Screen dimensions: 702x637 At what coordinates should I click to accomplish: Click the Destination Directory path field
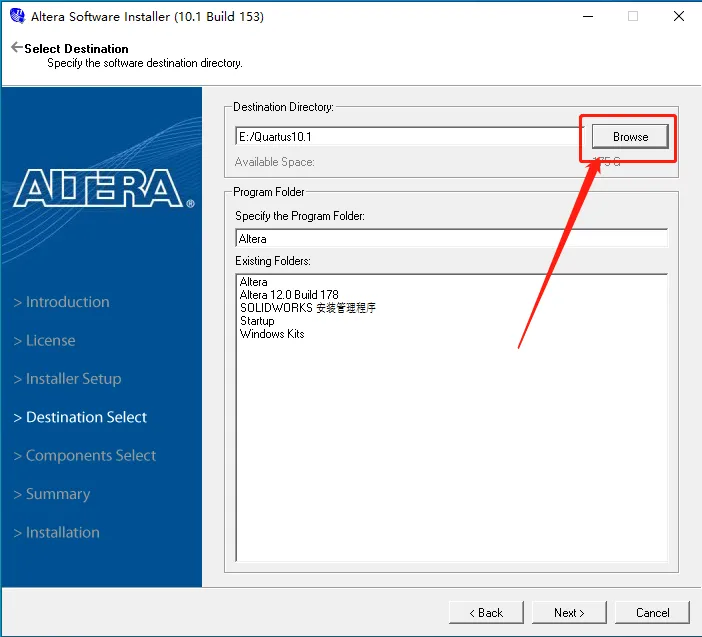[x=409, y=137]
